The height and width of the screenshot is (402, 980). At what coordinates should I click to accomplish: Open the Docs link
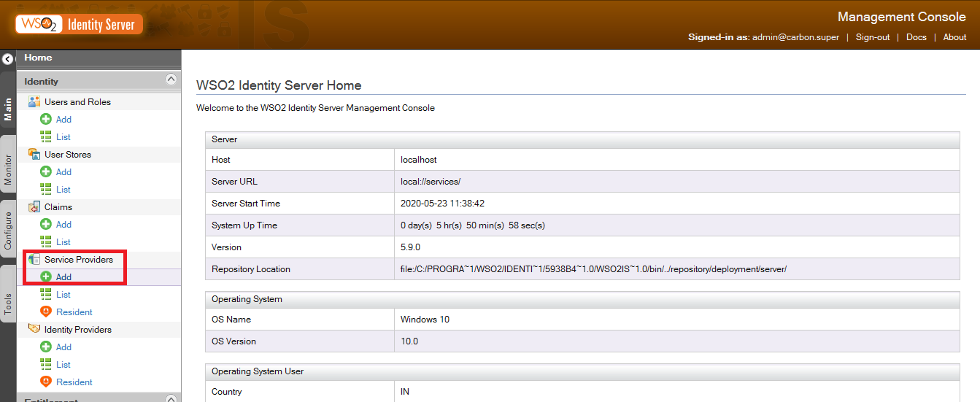(917, 37)
